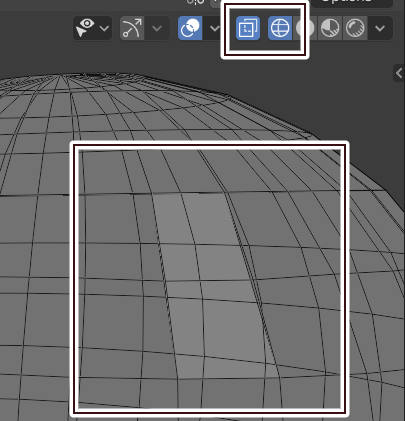Expand the selectability and visibility dropdown arrow

coord(105,28)
